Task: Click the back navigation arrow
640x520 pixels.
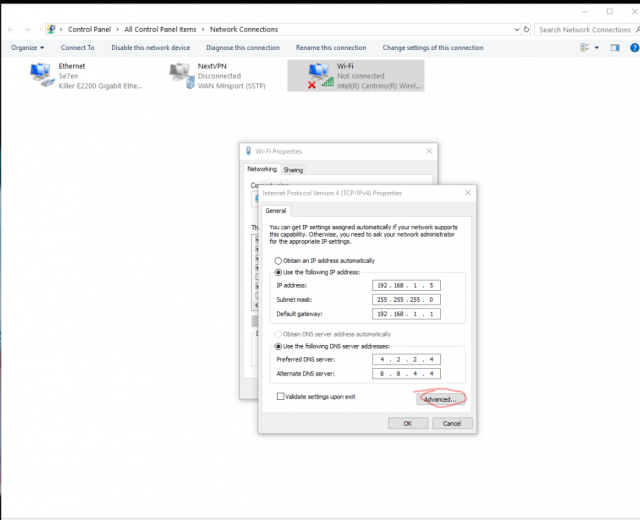Action: pos(11,30)
